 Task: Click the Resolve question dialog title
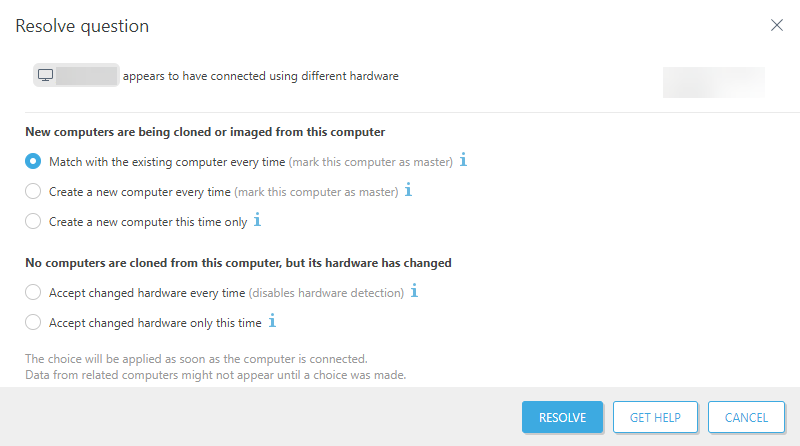[82, 26]
